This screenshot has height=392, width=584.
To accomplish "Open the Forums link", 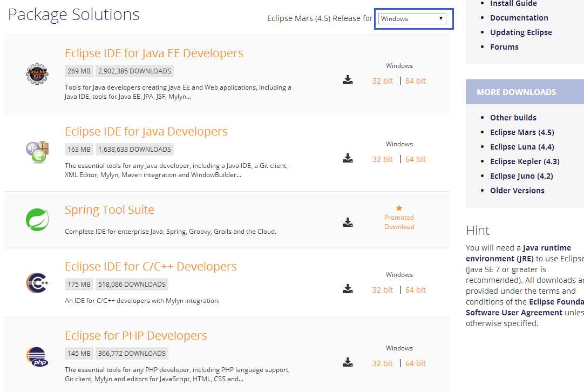I will coord(504,47).
